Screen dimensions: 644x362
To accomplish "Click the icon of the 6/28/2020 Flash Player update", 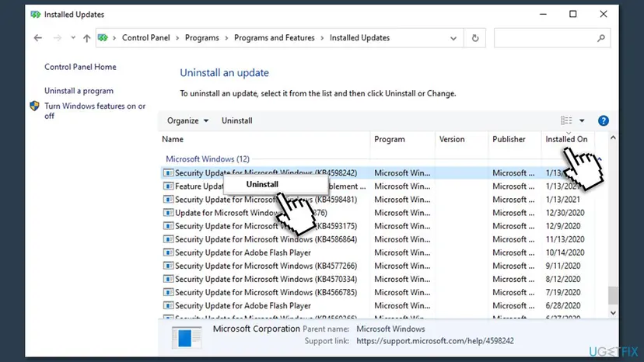I will click(169, 306).
